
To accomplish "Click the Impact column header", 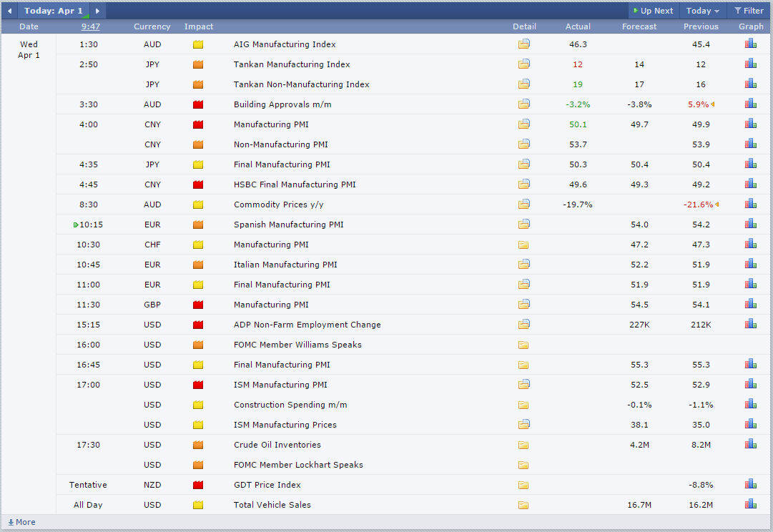I will click(x=199, y=26).
